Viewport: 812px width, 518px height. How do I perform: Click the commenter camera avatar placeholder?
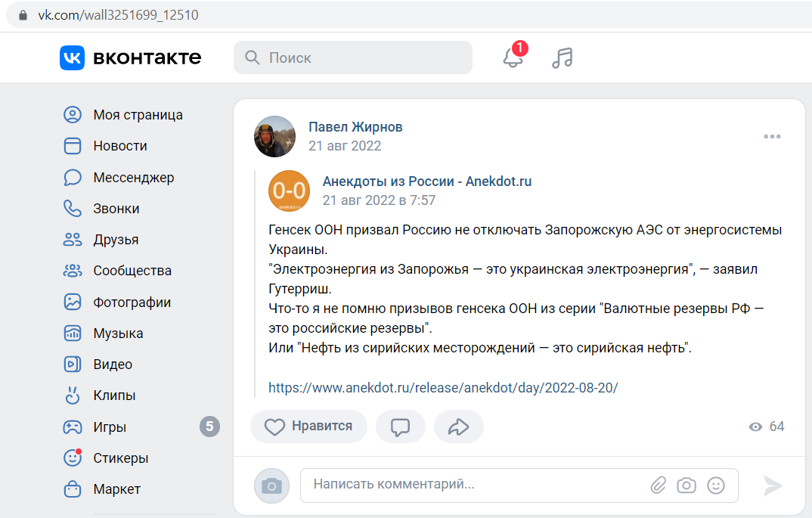[271, 485]
